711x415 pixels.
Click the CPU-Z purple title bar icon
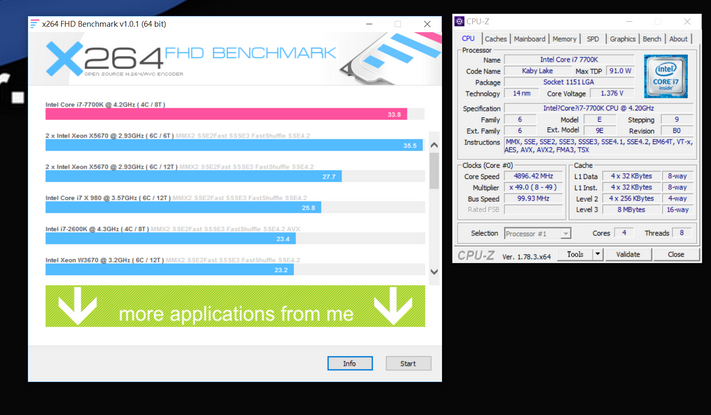pos(459,21)
